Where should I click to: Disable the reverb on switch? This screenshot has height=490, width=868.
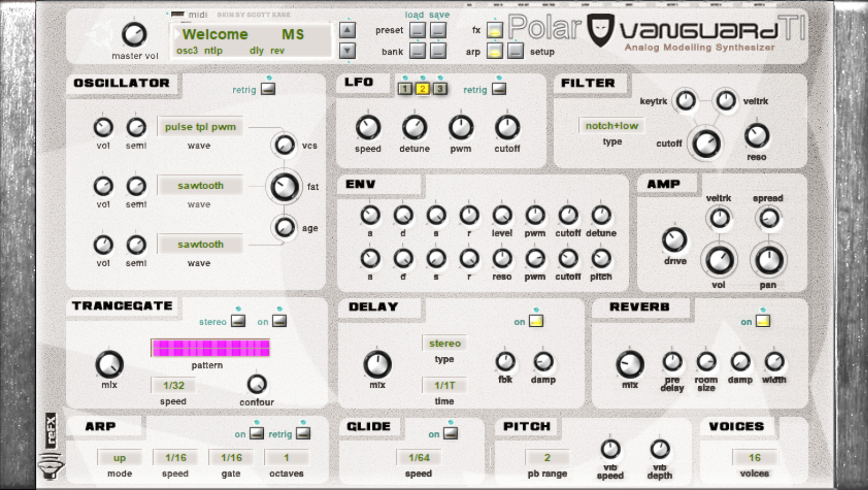(x=763, y=321)
